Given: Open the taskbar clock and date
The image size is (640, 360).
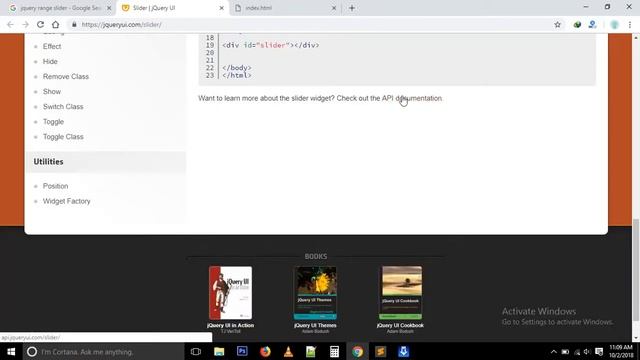Looking at the screenshot, I should click(x=621, y=351).
